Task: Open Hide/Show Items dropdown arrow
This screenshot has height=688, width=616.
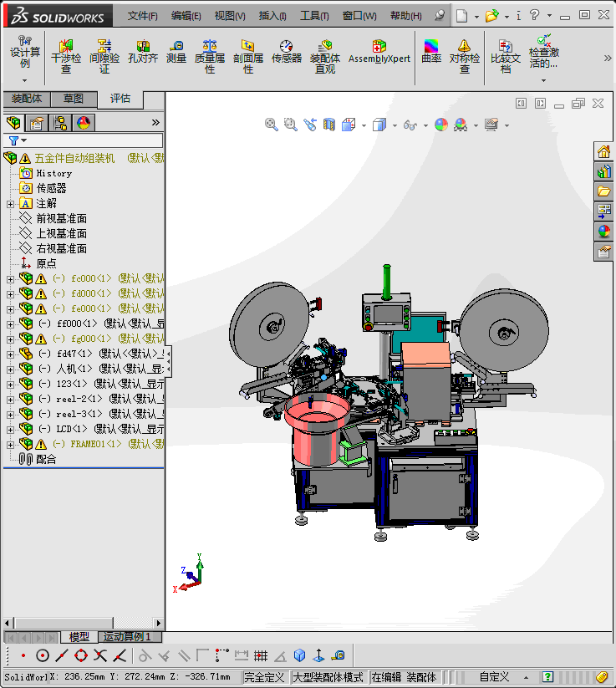Action: (425, 125)
